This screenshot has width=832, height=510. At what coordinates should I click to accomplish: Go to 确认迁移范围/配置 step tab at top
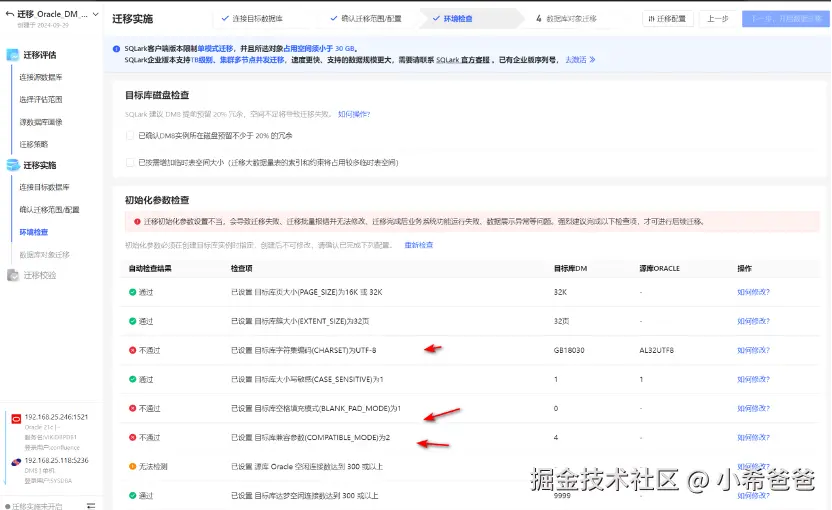click(x=366, y=19)
